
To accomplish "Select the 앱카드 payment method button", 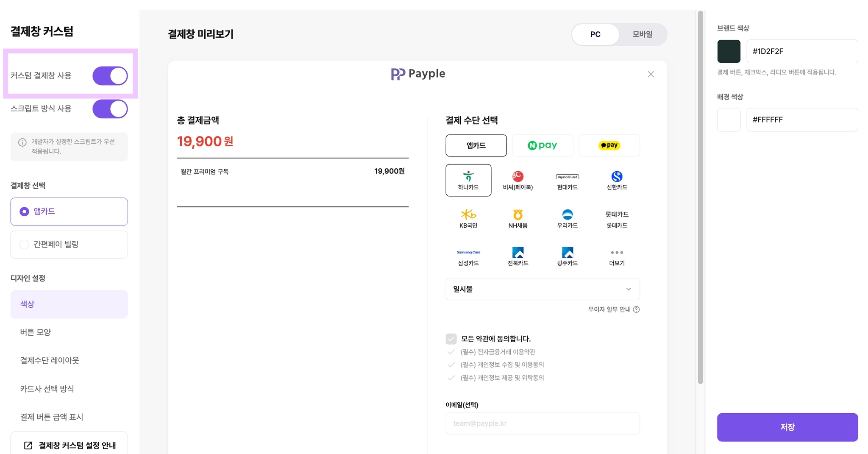I will [x=476, y=145].
